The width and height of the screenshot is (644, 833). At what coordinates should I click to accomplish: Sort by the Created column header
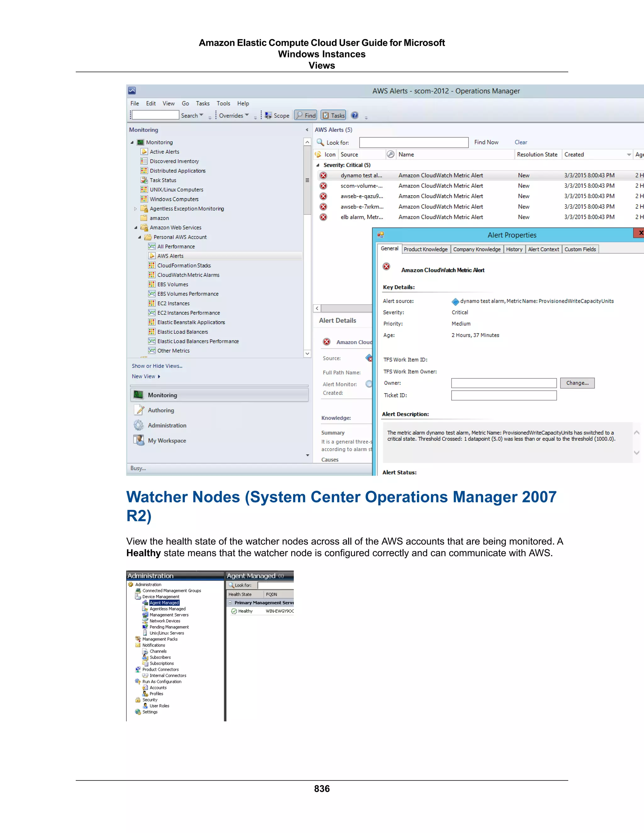597,154
